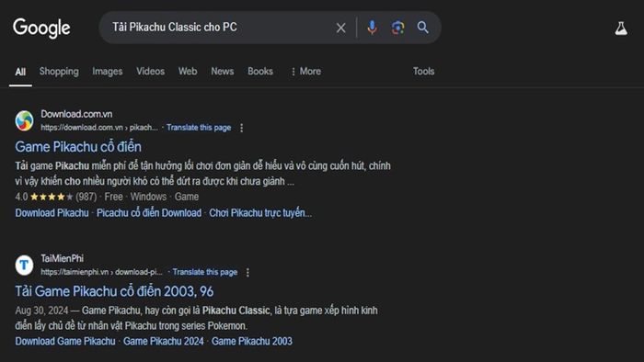Switch to the Videos tab

(x=150, y=72)
